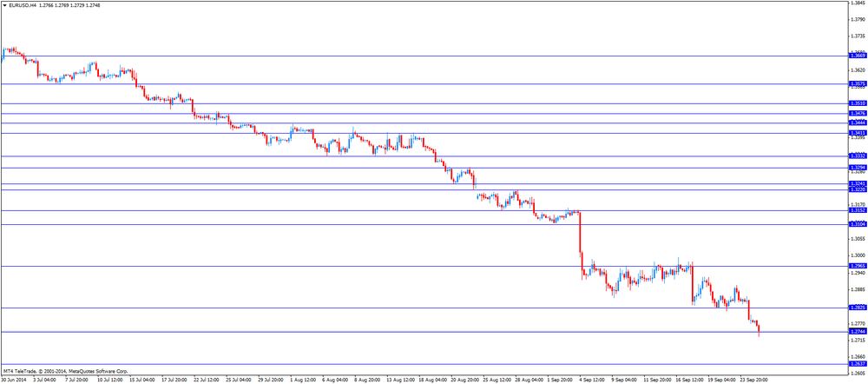Select the 1.3332 horizontal line price tag
The height and width of the screenshot is (384, 868).
(858, 156)
